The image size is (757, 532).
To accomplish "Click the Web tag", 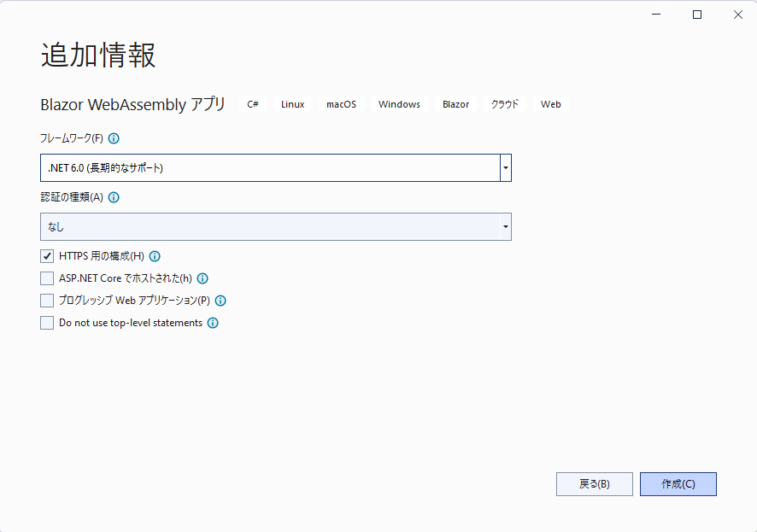I will point(551,104).
